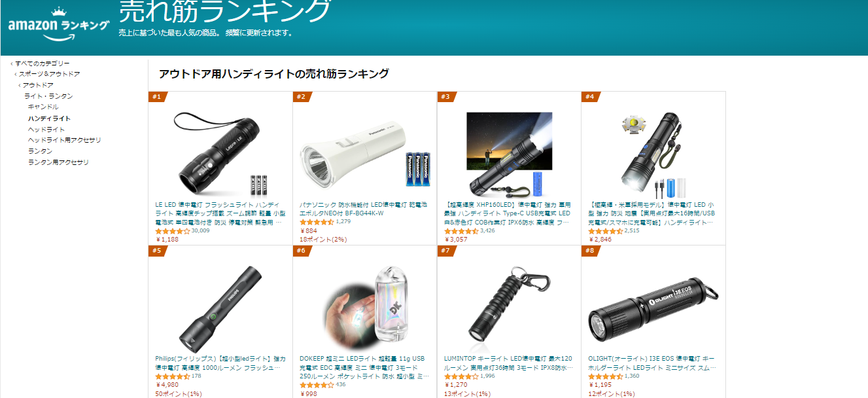Go up to アウトドア category

click(38, 86)
